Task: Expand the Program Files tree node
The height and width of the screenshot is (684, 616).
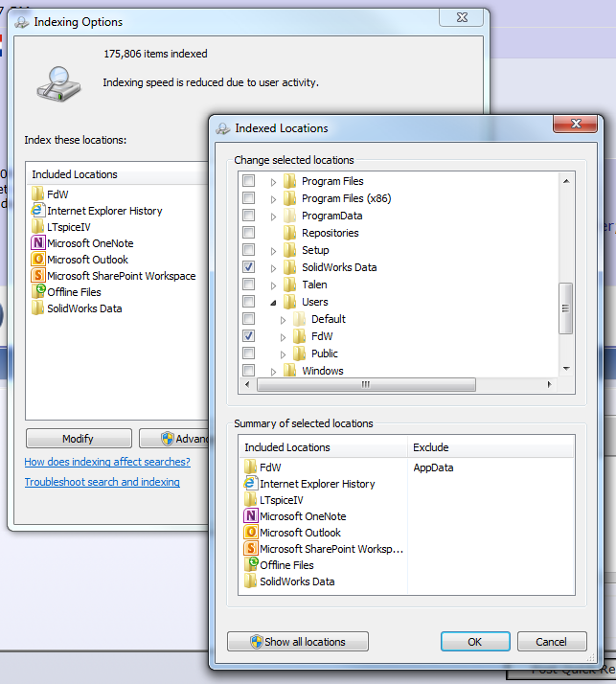Action: coord(274,182)
